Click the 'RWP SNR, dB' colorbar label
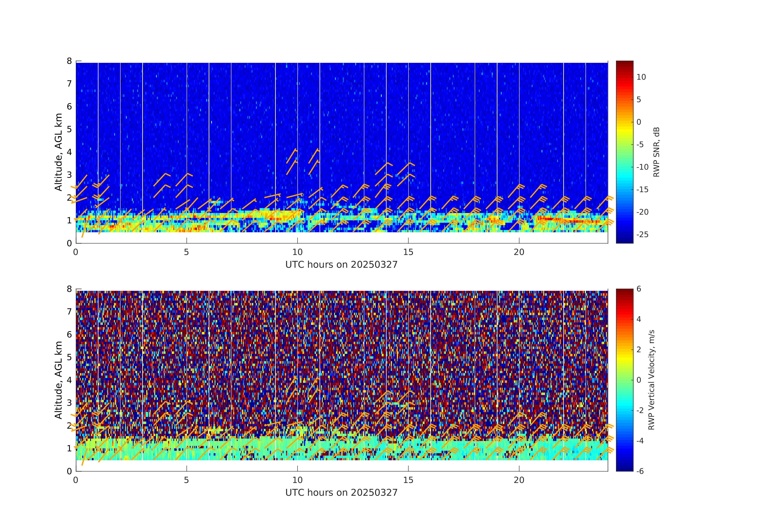775x532 pixels. pyautogui.click(x=656, y=152)
